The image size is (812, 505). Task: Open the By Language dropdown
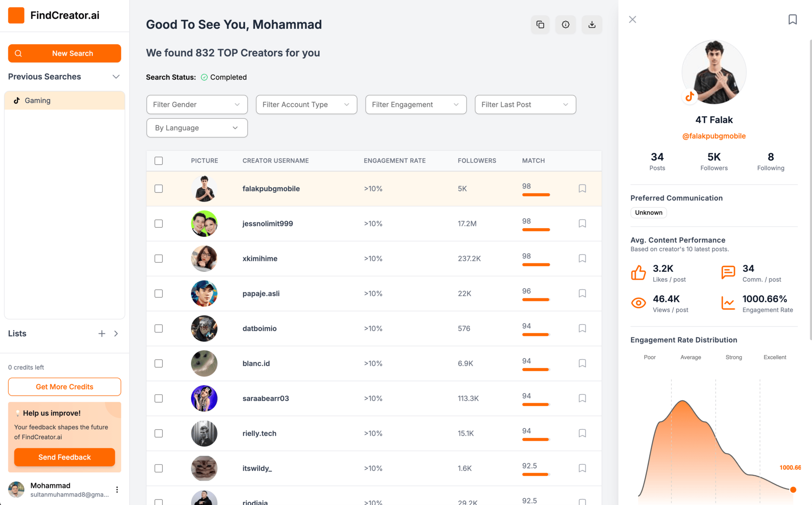click(x=197, y=128)
